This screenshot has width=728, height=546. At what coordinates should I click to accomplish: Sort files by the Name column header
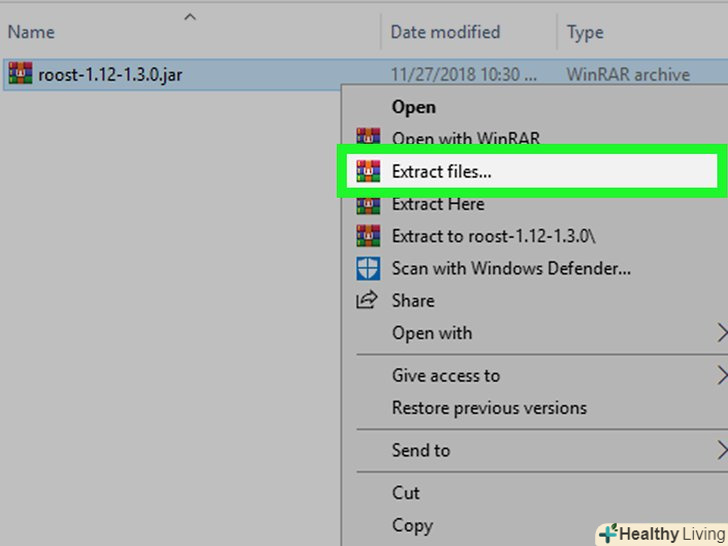click(x=31, y=32)
